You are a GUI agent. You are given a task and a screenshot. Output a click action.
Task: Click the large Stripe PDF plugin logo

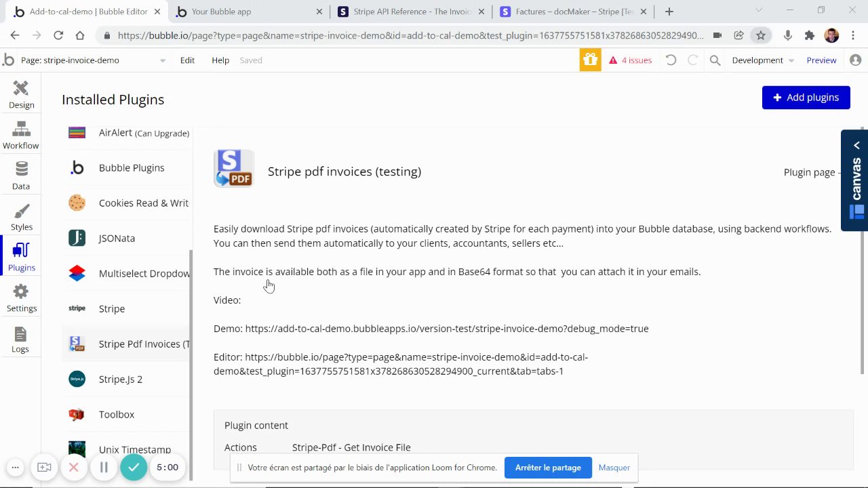233,168
